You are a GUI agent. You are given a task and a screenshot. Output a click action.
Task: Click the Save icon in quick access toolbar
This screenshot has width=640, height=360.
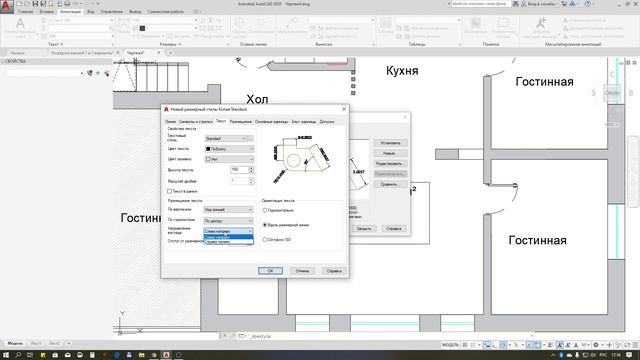click(x=35, y=4)
